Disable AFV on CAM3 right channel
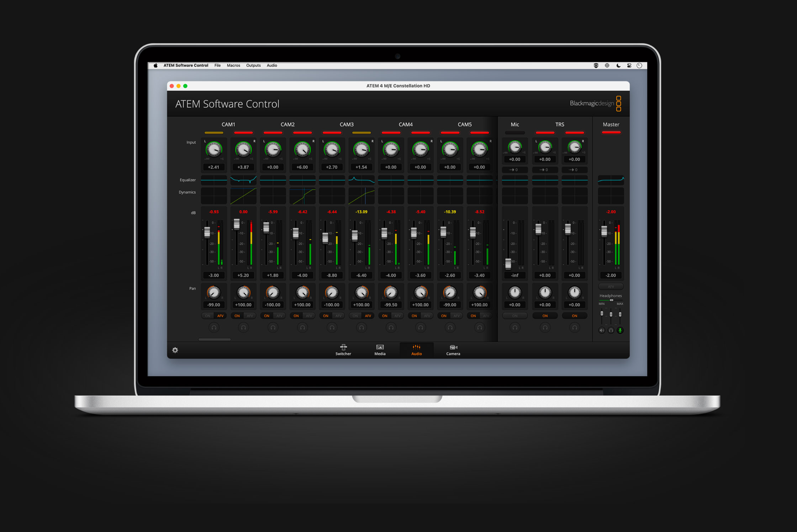This screenshot has width=797, height=532. tap(368, 316)
